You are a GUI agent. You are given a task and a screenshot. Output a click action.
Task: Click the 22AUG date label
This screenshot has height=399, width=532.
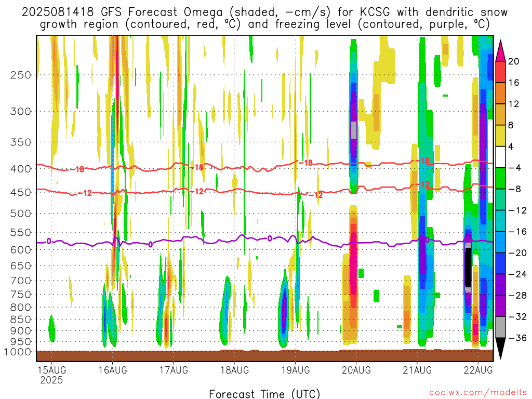[x=478, y=370]
